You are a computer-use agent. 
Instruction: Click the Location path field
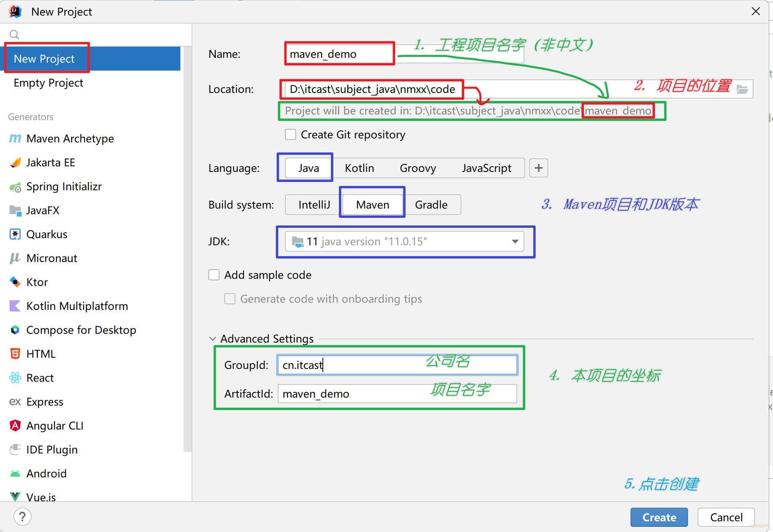pyautogui.click(x=519, y=89)
